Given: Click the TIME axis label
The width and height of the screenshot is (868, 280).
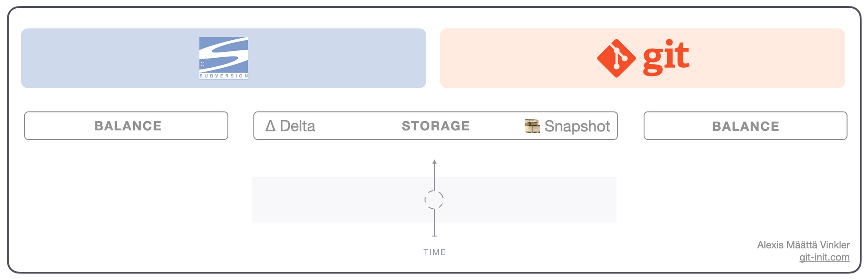Looking at the screenshot, I should (434, 252).
